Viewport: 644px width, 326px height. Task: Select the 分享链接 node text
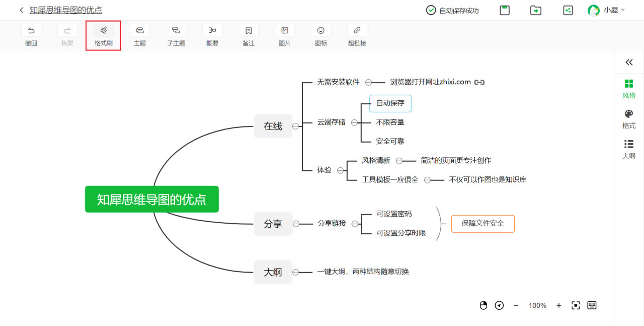(332, 223)
